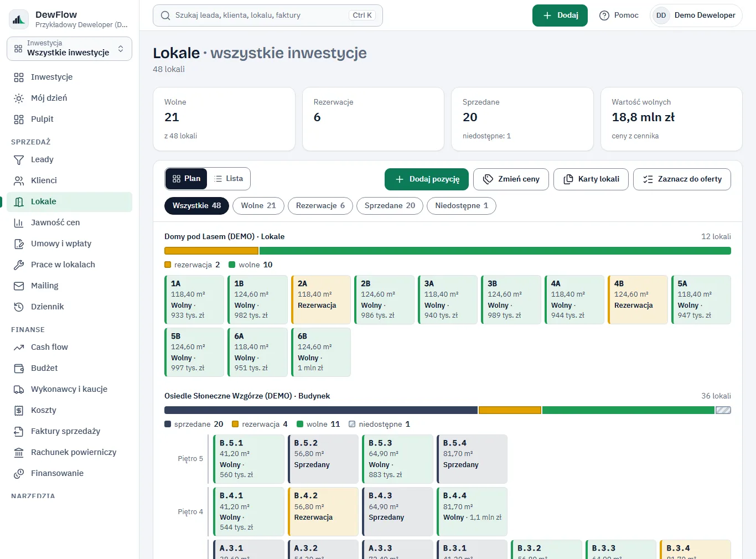The image size is (756, 559).
Task: Open unit card 6B priced 1 mln zł
Action: tap(321, 353)
